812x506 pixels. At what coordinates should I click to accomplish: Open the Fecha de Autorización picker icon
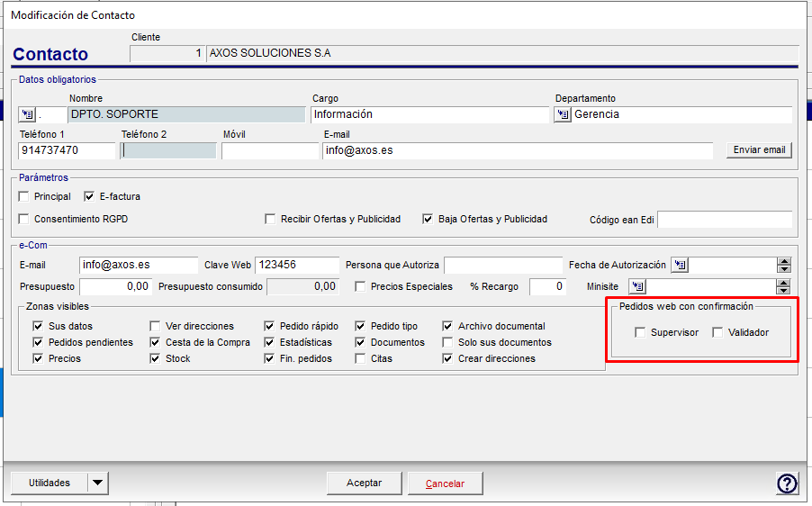[x=680, y=266]
